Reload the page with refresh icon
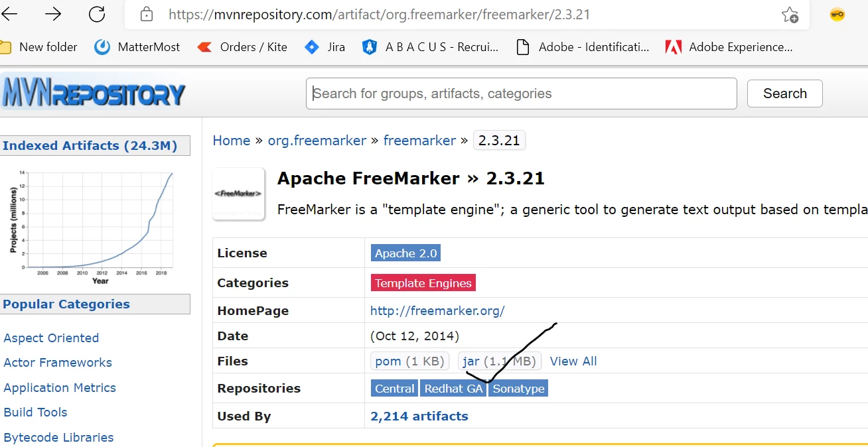Image resolution: width=868 pixels, height=447 pixels. pyautogui.click(x=97, y=14)
